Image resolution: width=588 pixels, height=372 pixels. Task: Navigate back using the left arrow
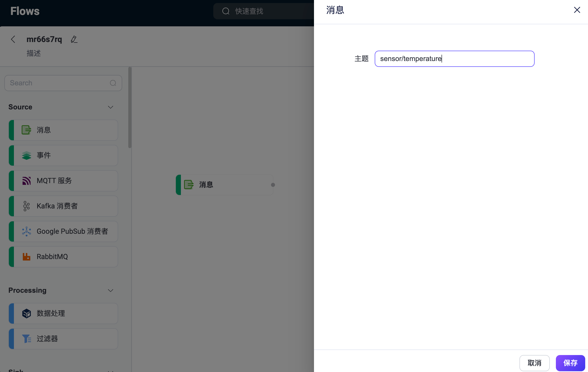[13, 39]
